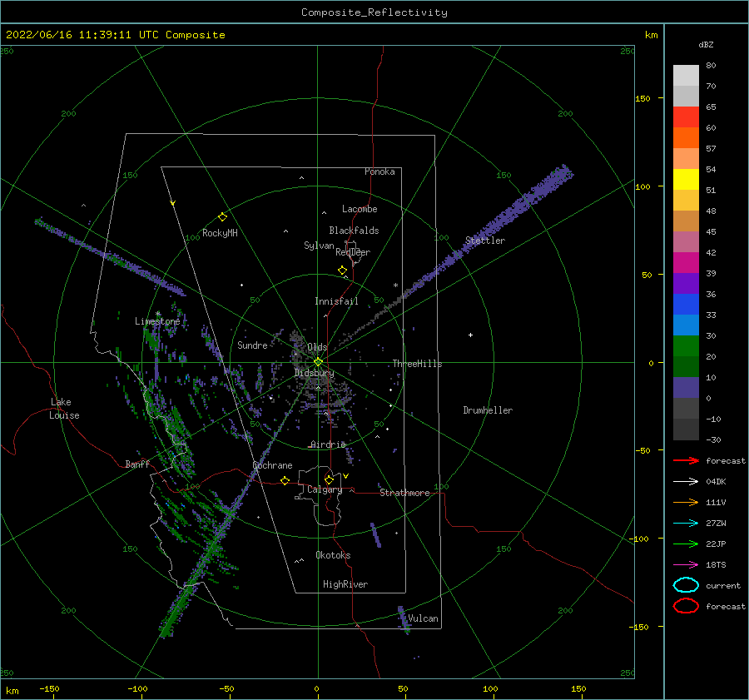Click the km label at bottom left
Screen dimensions: 749x700
click(x=12, y=691)
